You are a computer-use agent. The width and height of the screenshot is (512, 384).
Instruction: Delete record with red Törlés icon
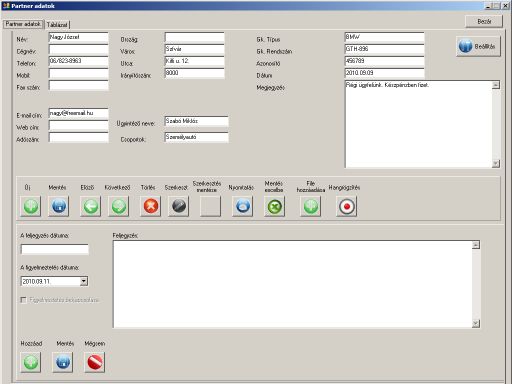click(151, 206)
